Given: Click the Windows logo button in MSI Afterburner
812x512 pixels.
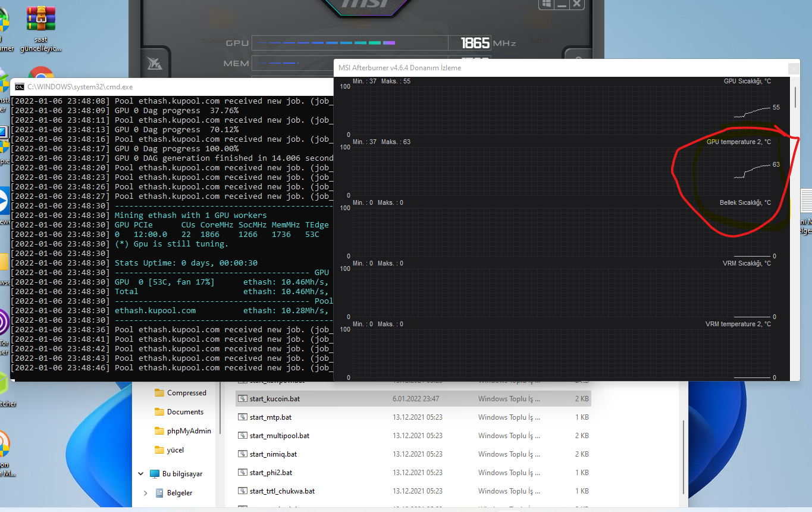Looking at the screenshot, I should (x=546, y=4).
